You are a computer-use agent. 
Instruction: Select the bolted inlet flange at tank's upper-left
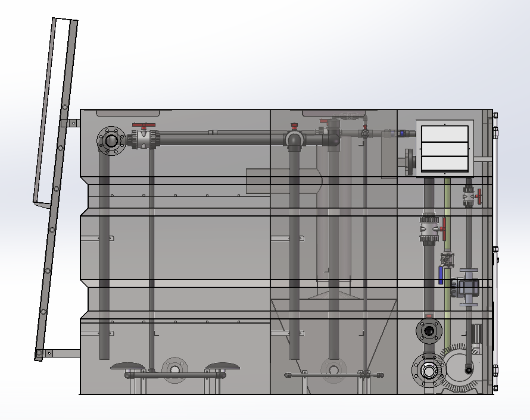[x=111, y=141]
